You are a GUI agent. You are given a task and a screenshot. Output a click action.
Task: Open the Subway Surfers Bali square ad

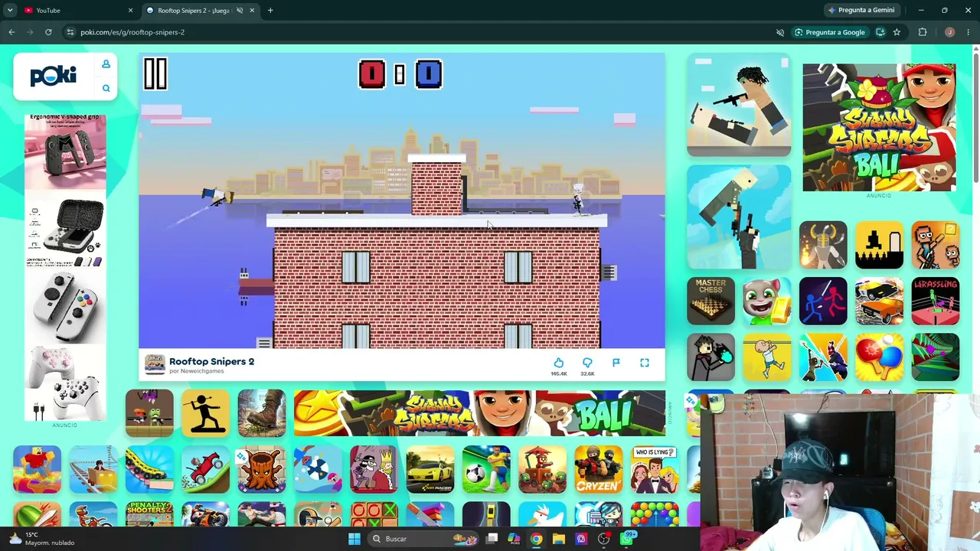click(879, 127)
